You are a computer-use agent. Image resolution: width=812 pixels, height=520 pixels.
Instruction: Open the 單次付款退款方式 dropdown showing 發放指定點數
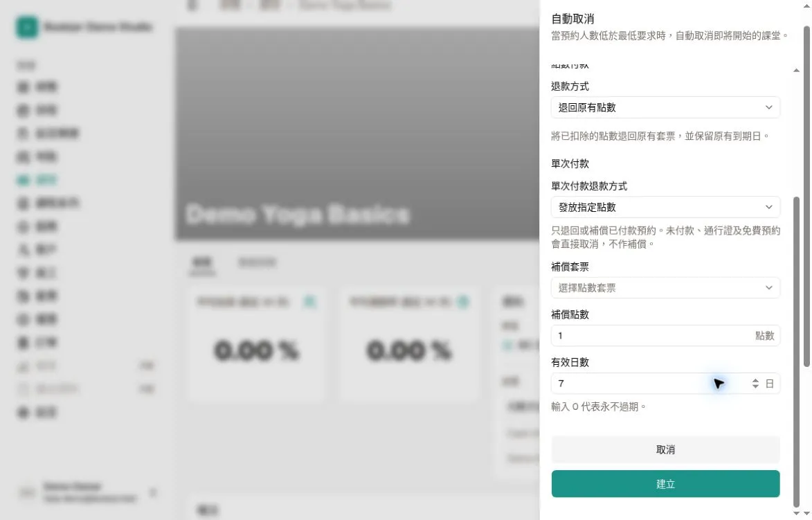[665, 207]
